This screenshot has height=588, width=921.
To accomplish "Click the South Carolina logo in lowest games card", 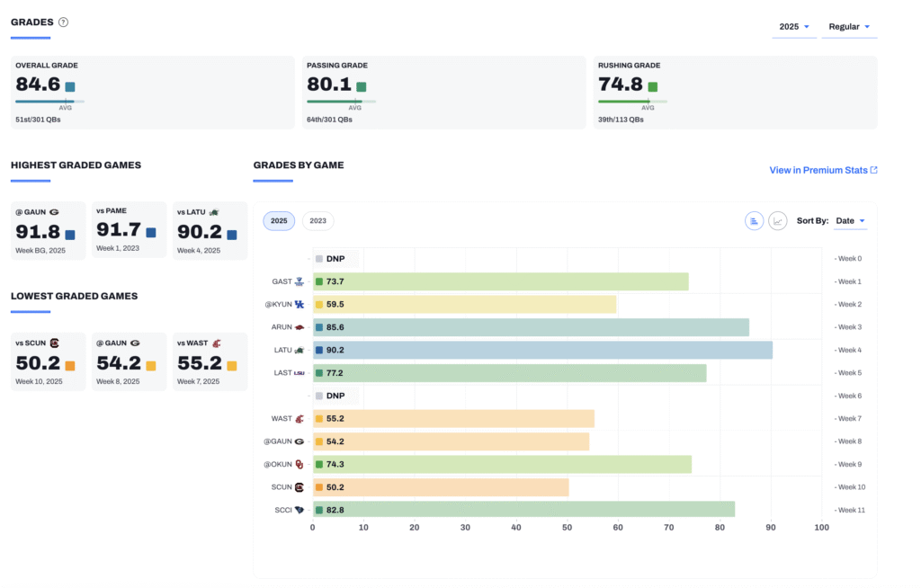I will tap(54, 343).
